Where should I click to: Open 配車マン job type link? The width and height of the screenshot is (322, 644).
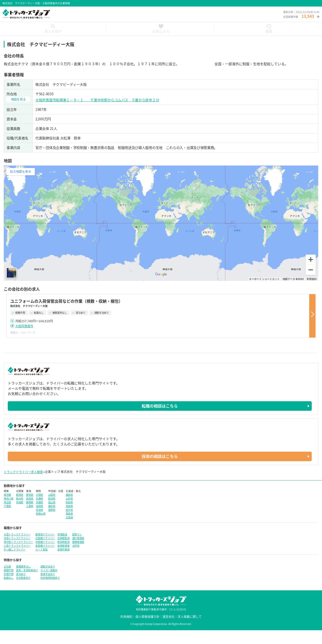pos(77,534)
